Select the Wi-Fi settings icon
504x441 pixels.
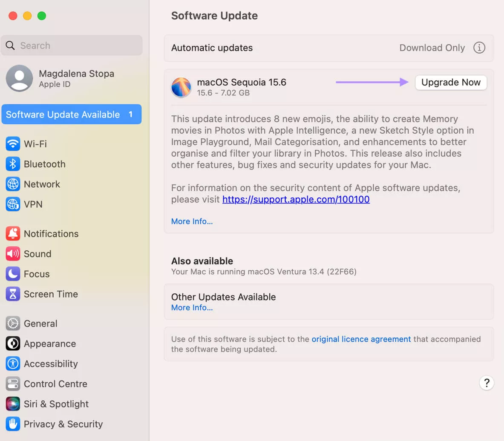(x=13, y=144)
